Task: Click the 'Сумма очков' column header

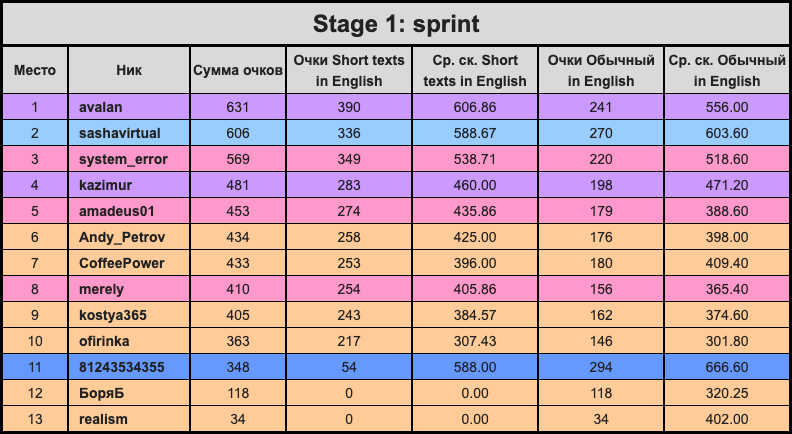Action: tap(238, 70)
